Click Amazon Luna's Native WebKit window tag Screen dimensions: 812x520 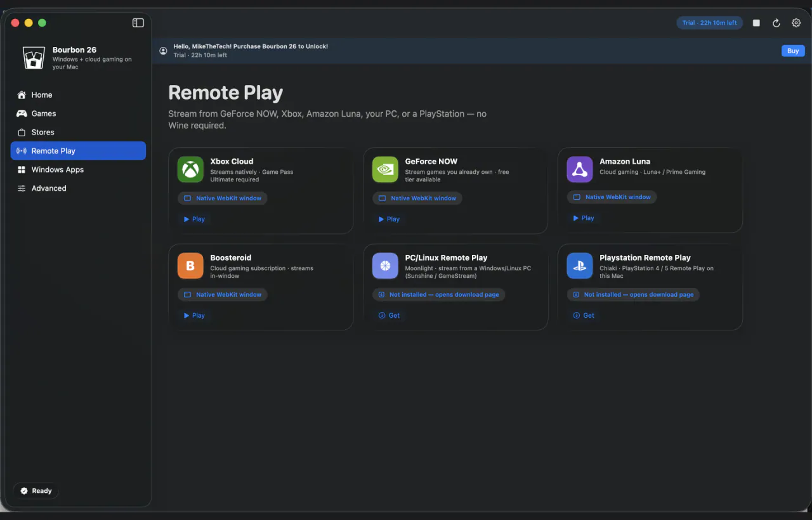(612, 197)
